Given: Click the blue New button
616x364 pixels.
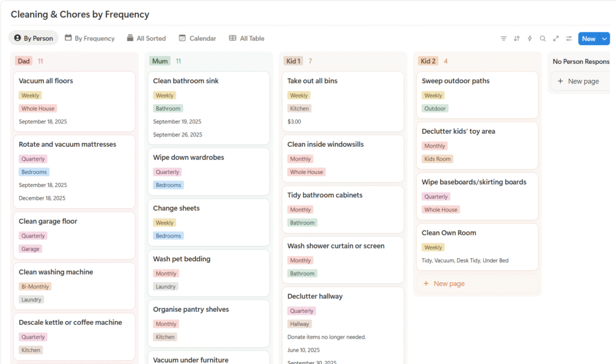Looking at the screenshot, I should point(588,39).
